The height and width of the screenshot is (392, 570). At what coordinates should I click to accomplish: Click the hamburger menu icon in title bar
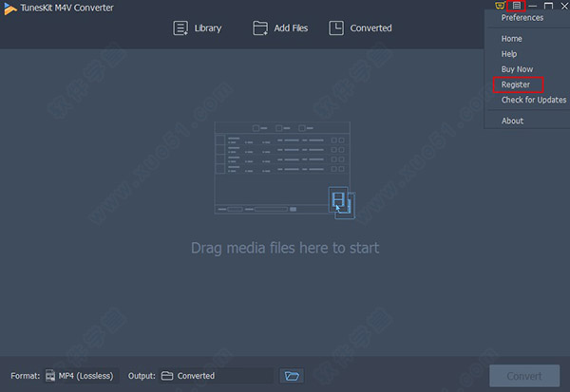click(517, 7)
